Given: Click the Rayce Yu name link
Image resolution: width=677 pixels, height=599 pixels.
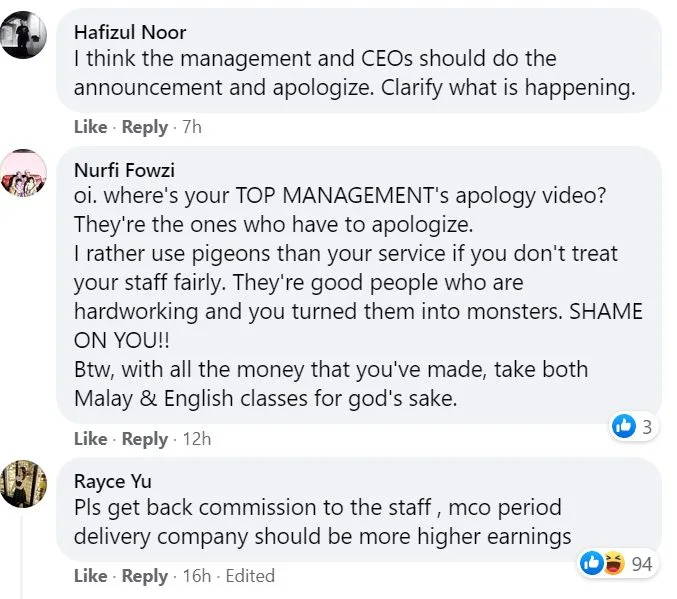Looking at the screenshot, I should (x=113, y=481).
